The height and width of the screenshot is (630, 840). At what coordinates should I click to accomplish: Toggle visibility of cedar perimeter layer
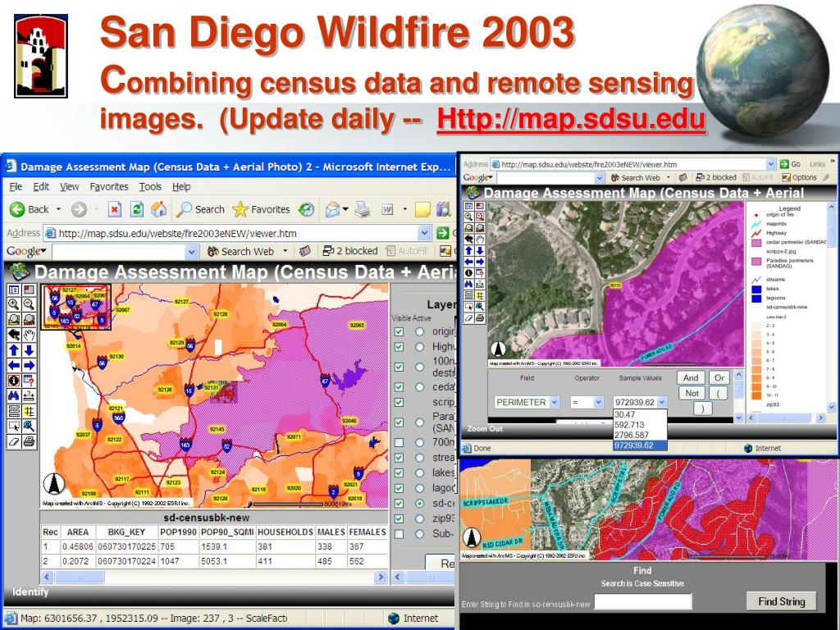(399, 387)
